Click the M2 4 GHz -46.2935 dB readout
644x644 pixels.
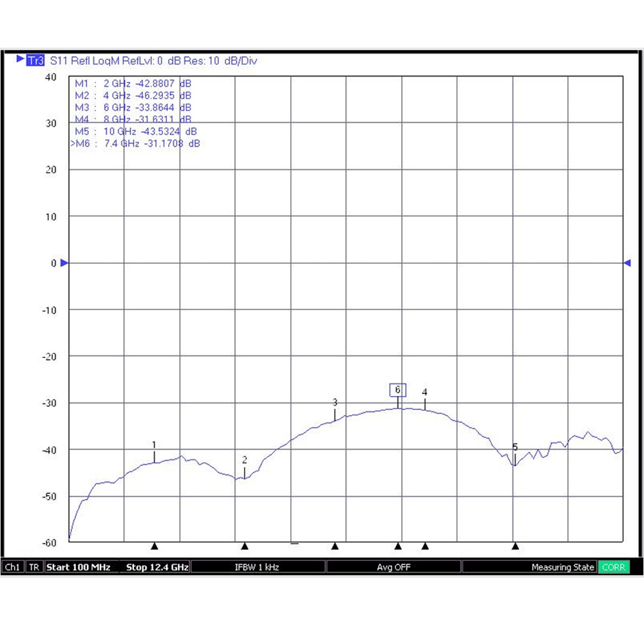pyautogui.click(x=133, y=95)
